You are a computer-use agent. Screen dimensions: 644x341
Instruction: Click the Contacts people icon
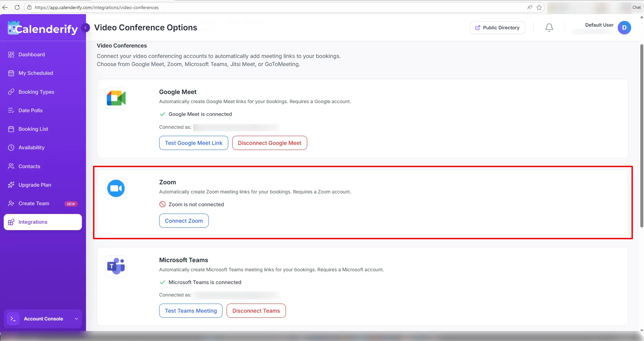(11, 166)
